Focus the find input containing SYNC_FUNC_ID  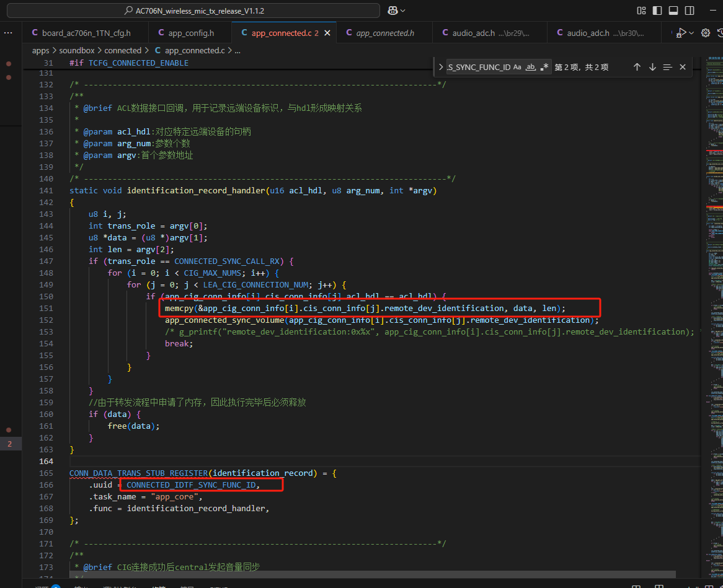(x=478, y=68)
